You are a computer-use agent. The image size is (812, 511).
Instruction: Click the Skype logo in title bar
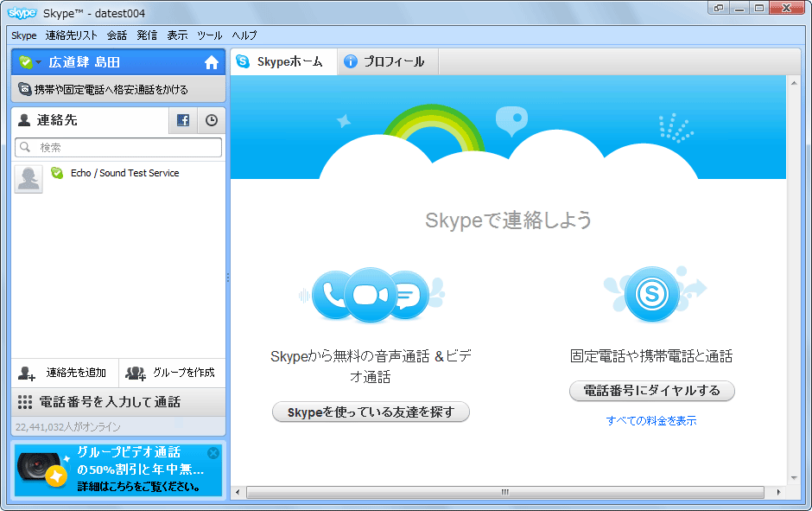pyautogui.click(x=22, y=13)
